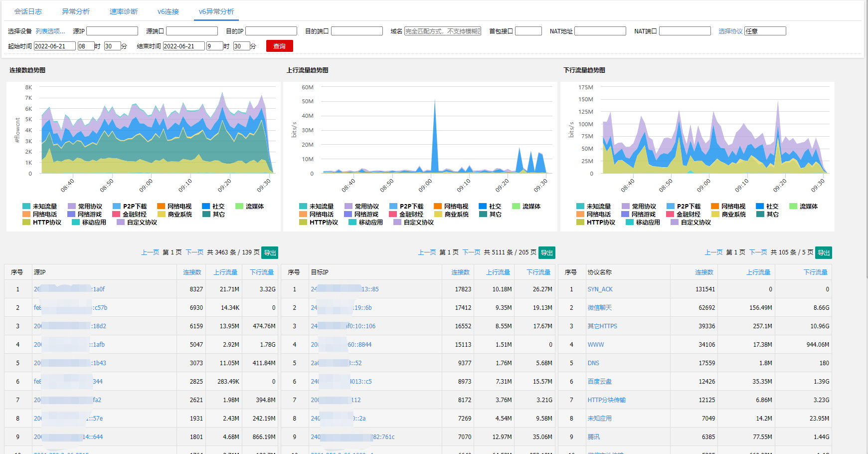Go to 上一页 of the 目标IP table
The height and width of the screenshot is (454, 868).
tap(427, 252)
